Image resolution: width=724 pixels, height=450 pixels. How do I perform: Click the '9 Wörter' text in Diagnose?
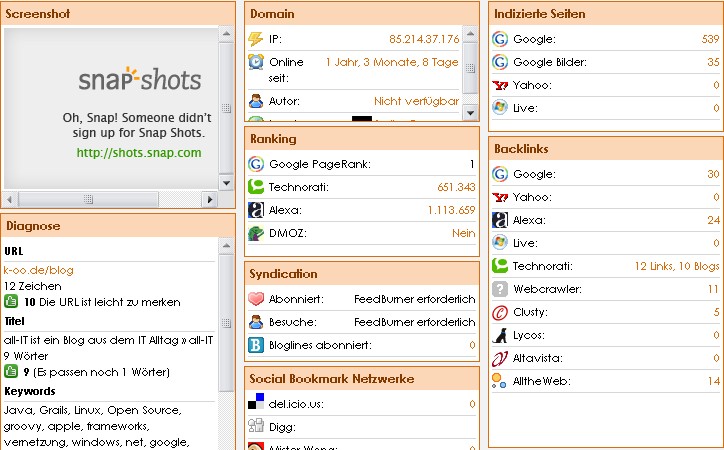click(x=26, y=356)
